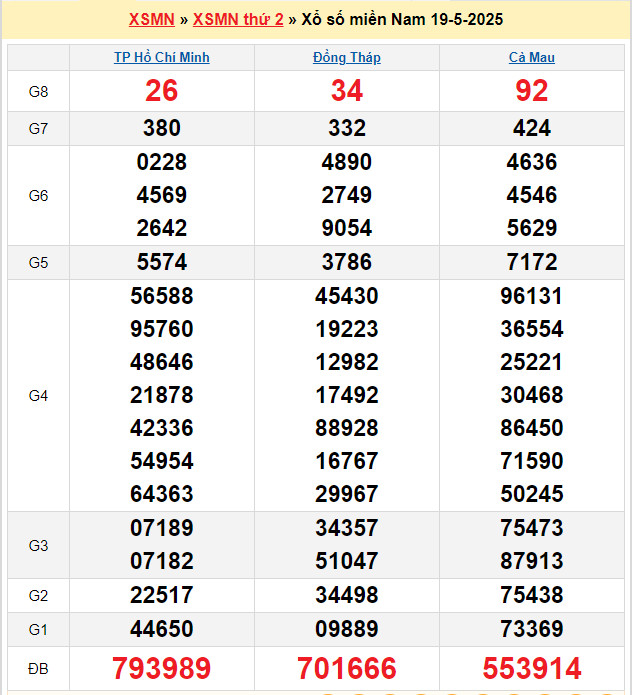632x695 pixels.
Task: Click the G2 number 34498
Action: point(347,595)
